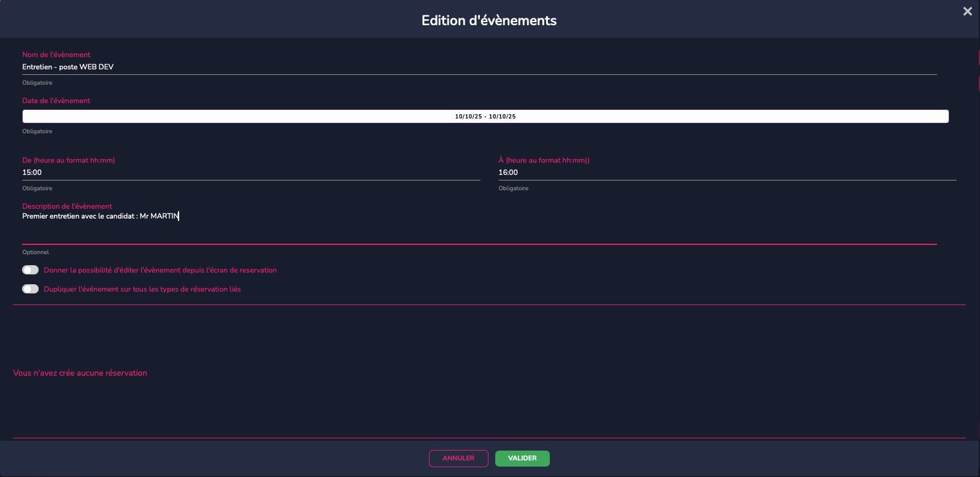Click the 'Description de l'évènement' label
980x477 pixels.
tap(68, 206)
